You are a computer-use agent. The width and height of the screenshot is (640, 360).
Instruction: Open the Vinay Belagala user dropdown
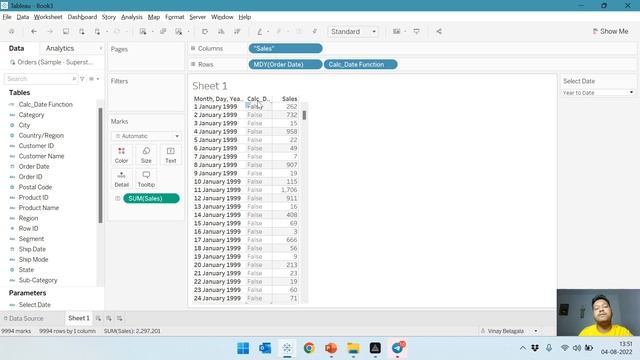(509, 331)
